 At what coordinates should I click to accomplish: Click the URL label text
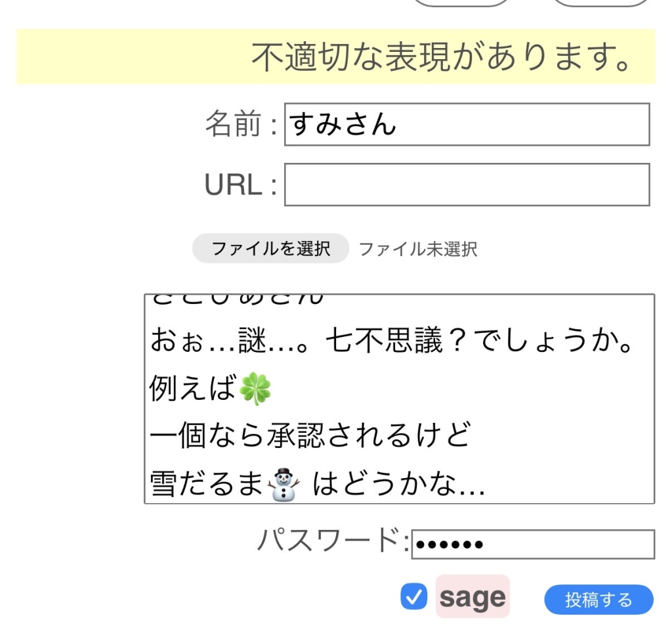click(240, 185)
